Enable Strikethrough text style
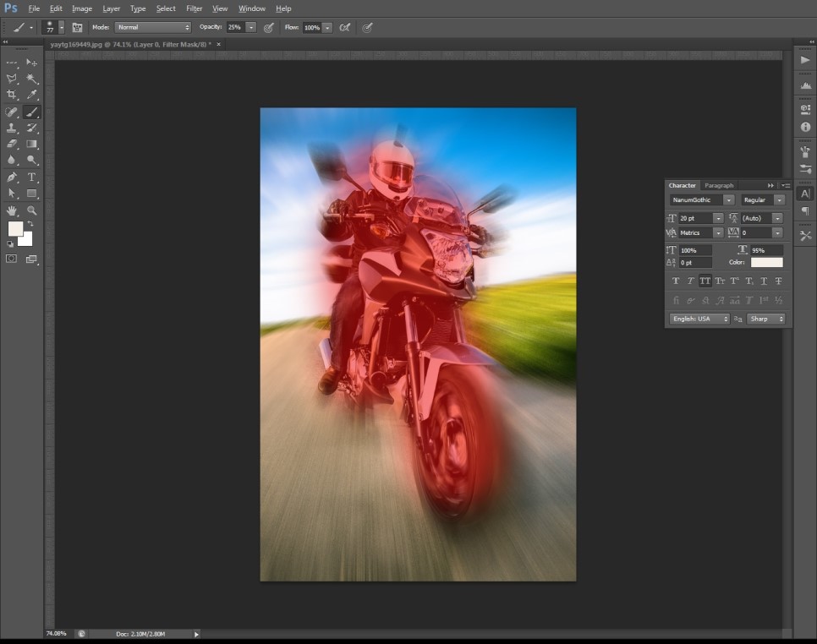The height and width of the screenshot is (644, 817). tap(778, 281)
